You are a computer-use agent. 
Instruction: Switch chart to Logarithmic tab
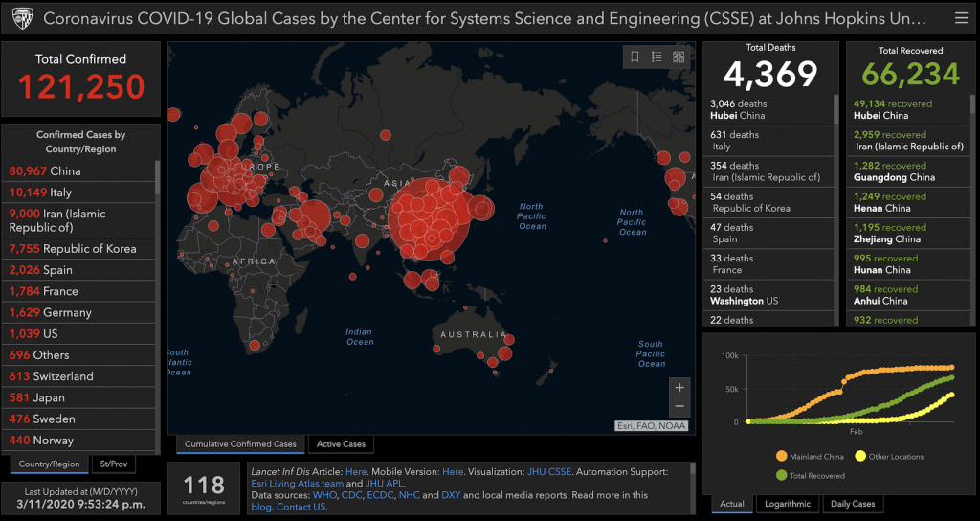click(788, 504)
